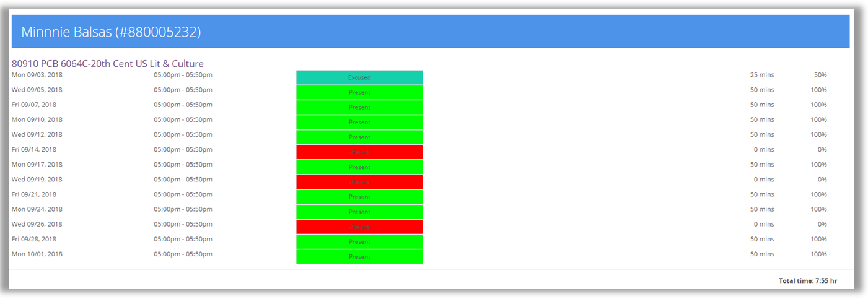Click the 50 mins duration for Fri 09/28
The height and width of the screenshot is (299, 868).
coord(762,239)
